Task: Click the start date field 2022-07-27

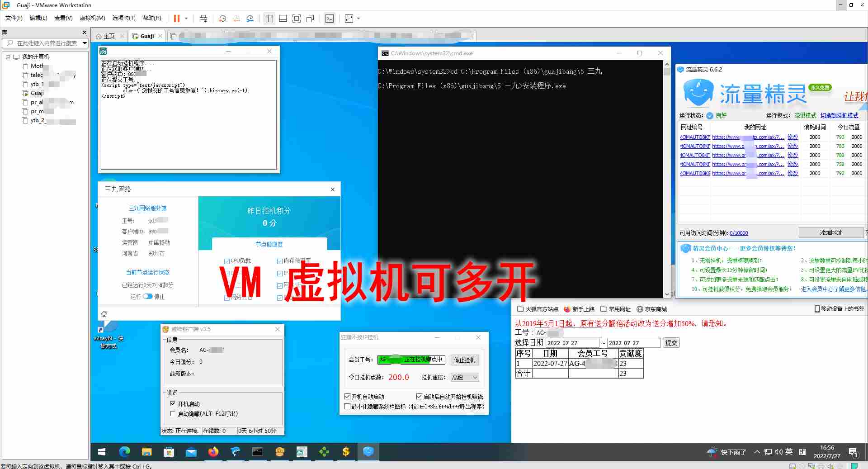Action: (572, 343)
